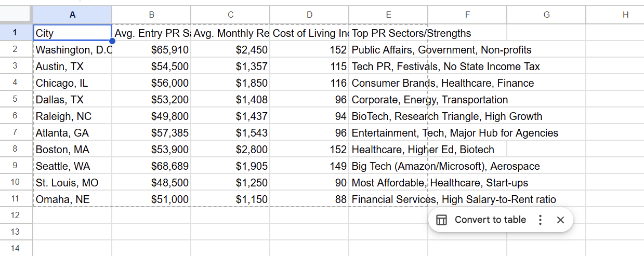Screen dimensions: 644x256
Task: Select row 12 header
Action: pyautogui.click(x=16, y=215)
